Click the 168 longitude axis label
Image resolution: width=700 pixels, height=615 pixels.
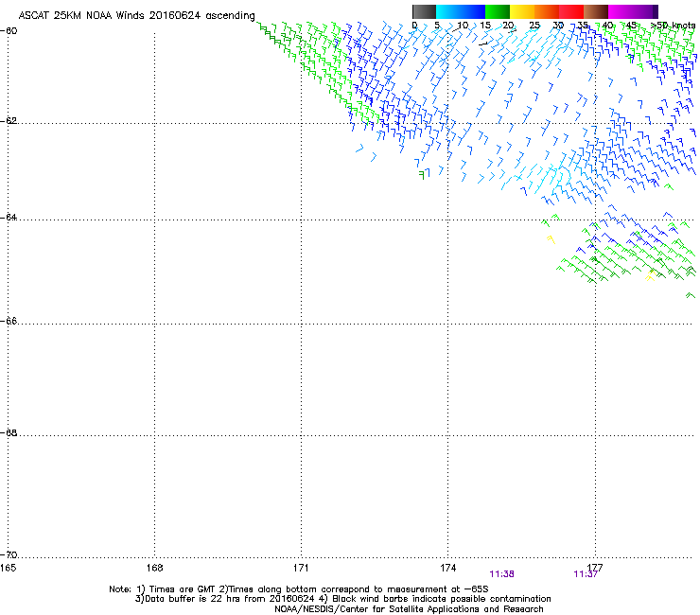(x=154, y=568)
